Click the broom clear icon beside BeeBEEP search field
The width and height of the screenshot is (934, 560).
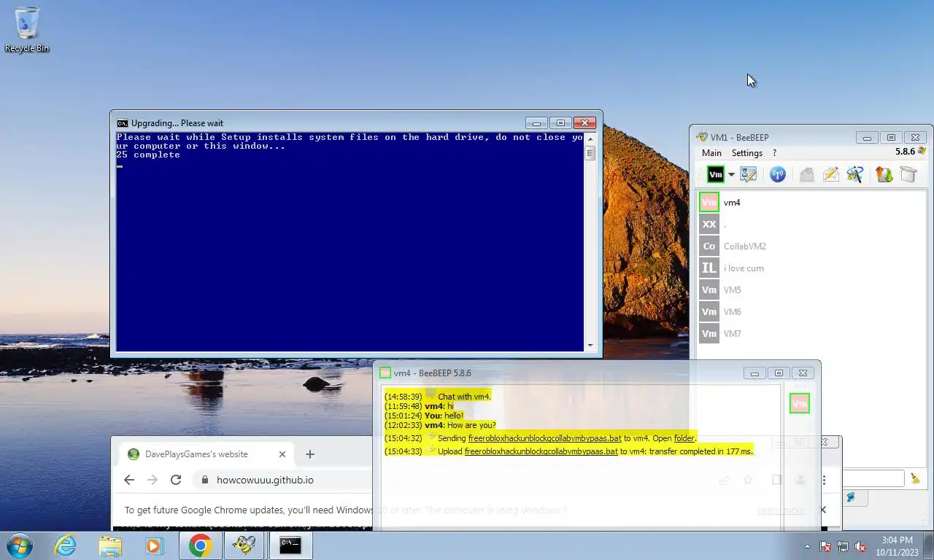915,478
